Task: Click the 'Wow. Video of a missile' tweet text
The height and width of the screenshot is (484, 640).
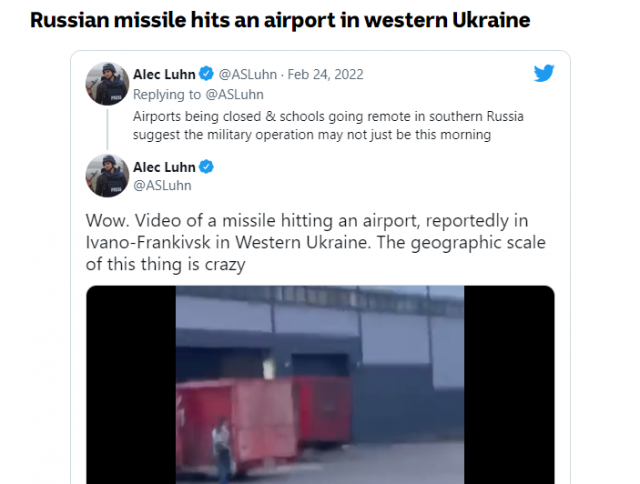Action: (x=315, y=242)
